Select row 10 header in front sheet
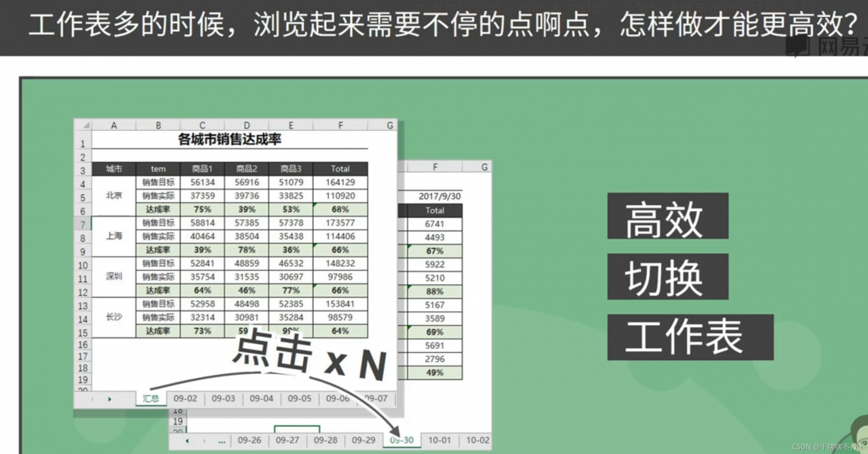Screen dimensions: 868x454 point(83,265)
